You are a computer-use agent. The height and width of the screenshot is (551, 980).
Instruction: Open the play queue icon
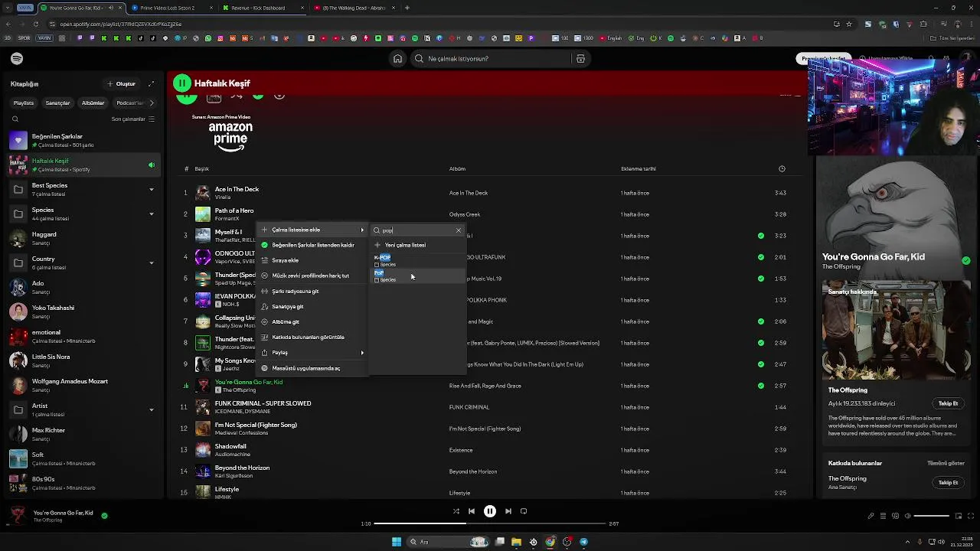[882, 516]
